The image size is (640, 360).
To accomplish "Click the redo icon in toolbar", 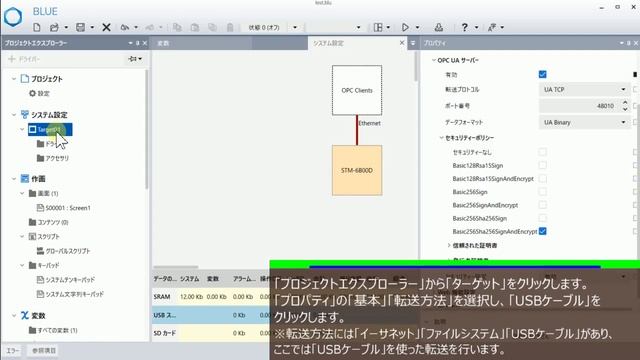I will pyautogui.click(x=150, y=27).
